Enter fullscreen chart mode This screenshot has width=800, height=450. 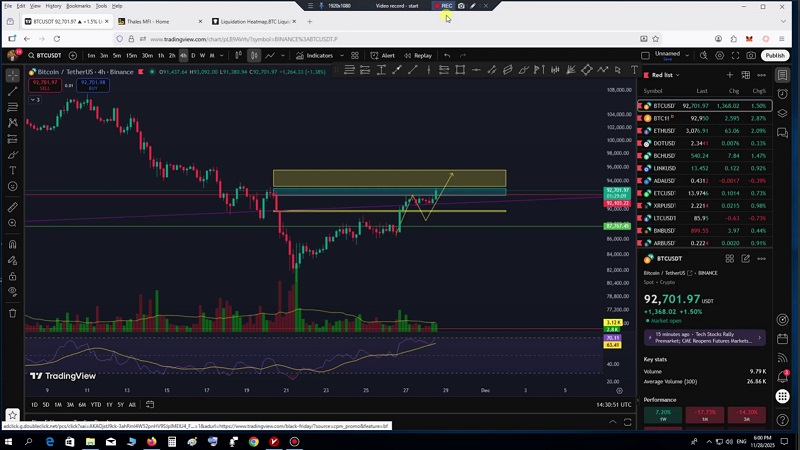pyautogui.click(x=733, y=56)
